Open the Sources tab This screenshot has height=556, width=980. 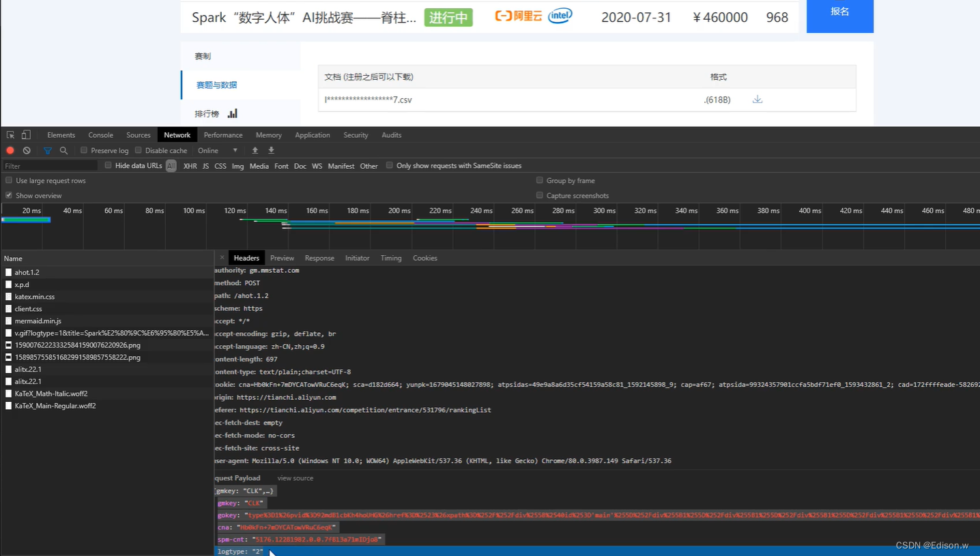click(x=139, y=135)
